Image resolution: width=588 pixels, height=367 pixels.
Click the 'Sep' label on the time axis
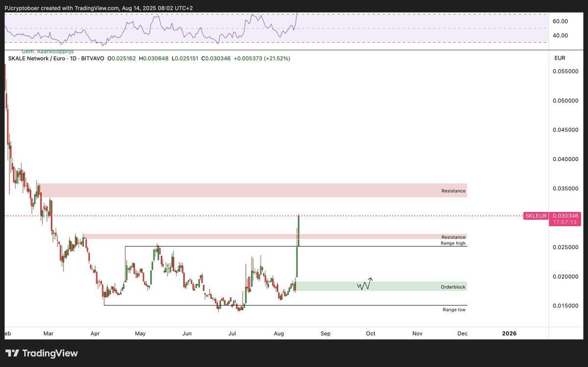325,334
